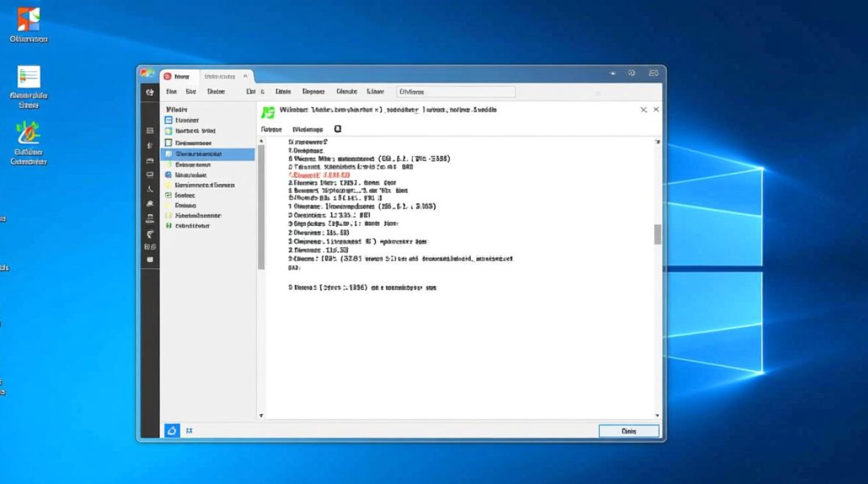Click the button in the bottom-right of the window
Image resolution: width=868 pixels, height=484 pixels.
click(628, 431)
